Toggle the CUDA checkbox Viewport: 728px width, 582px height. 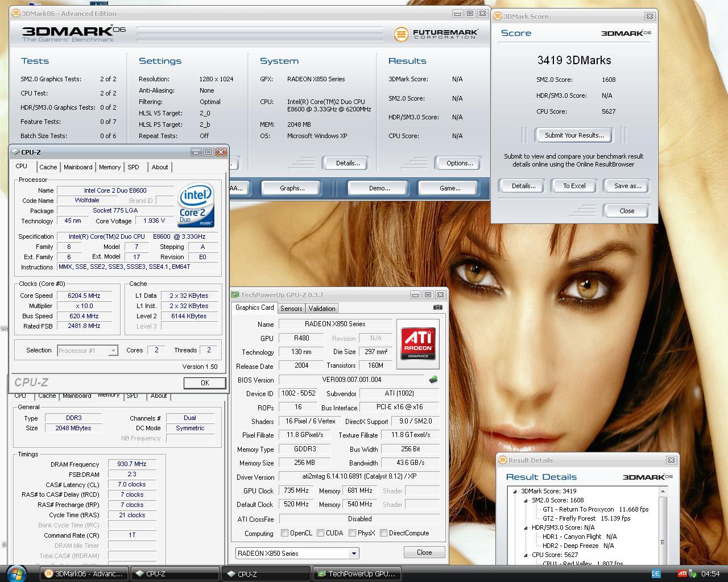(321, 533)
